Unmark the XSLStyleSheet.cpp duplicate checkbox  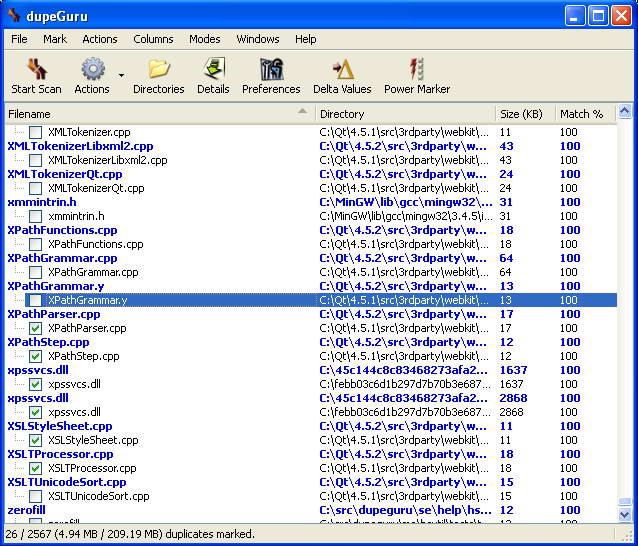pos(35,440)
